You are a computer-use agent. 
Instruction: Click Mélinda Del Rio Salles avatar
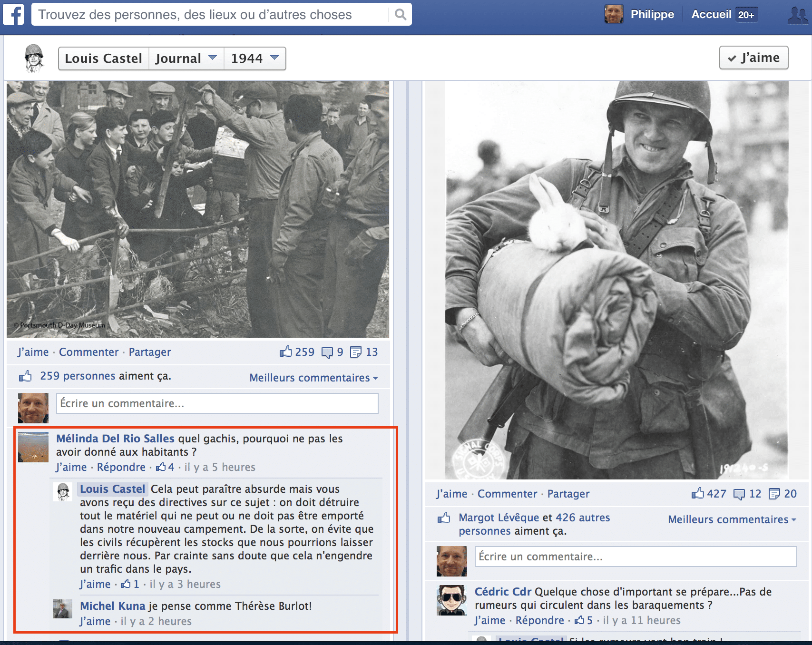tap(33, 447)
